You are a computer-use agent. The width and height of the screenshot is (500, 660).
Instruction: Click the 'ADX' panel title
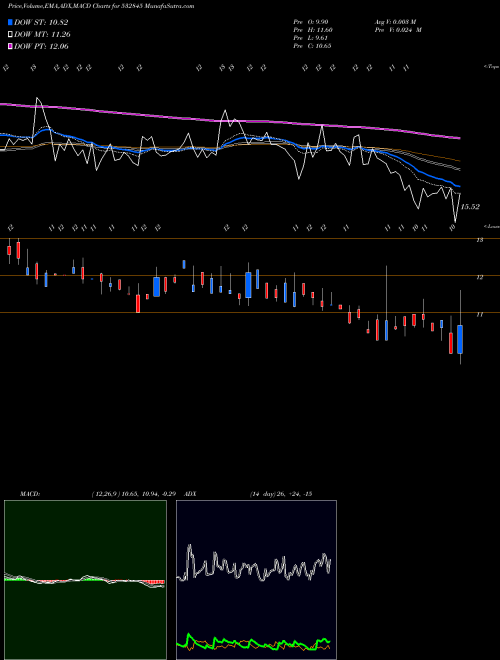click(191, 494)
